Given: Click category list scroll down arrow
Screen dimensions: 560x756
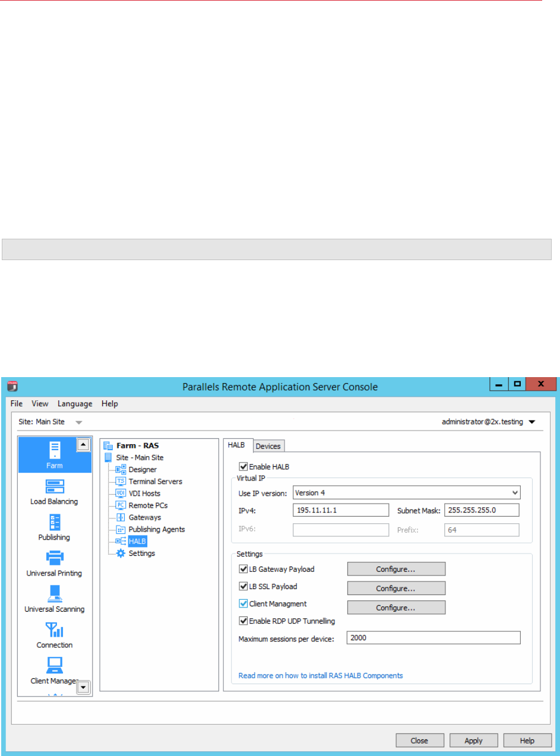Looking at the screenshot, I should 84,687.
